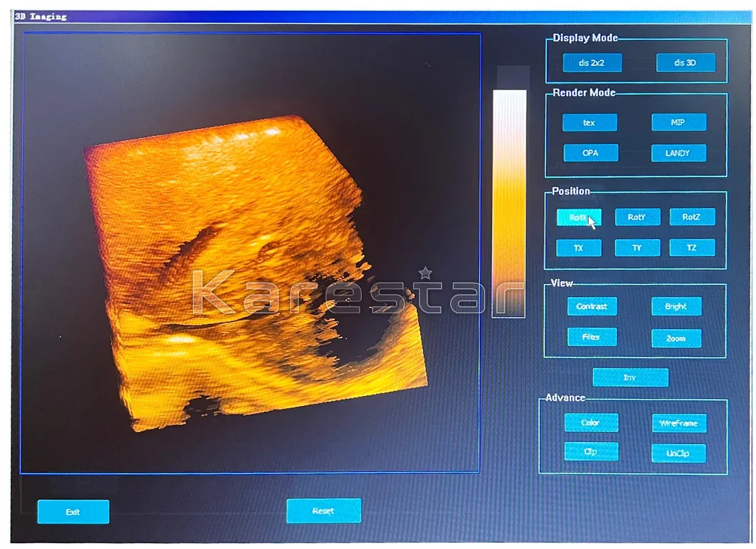Screen dimensions: 756x549
Task: Choose the tex render mode
Action: pos(589,123)
